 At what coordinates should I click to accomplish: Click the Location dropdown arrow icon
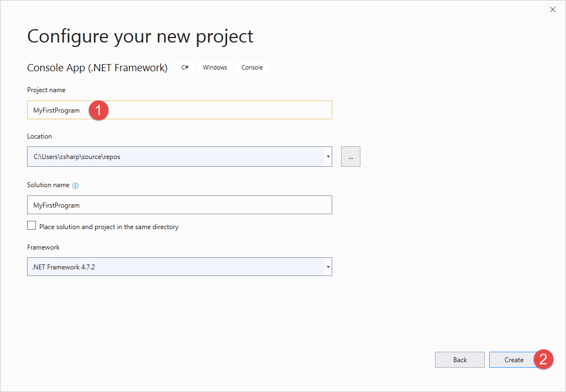click(328, 156)
